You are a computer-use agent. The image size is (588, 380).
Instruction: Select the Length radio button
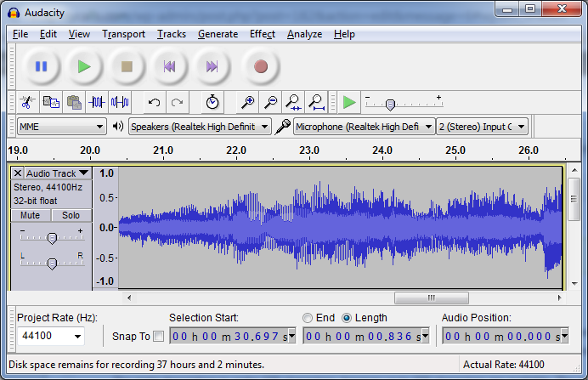pos(347,318)
